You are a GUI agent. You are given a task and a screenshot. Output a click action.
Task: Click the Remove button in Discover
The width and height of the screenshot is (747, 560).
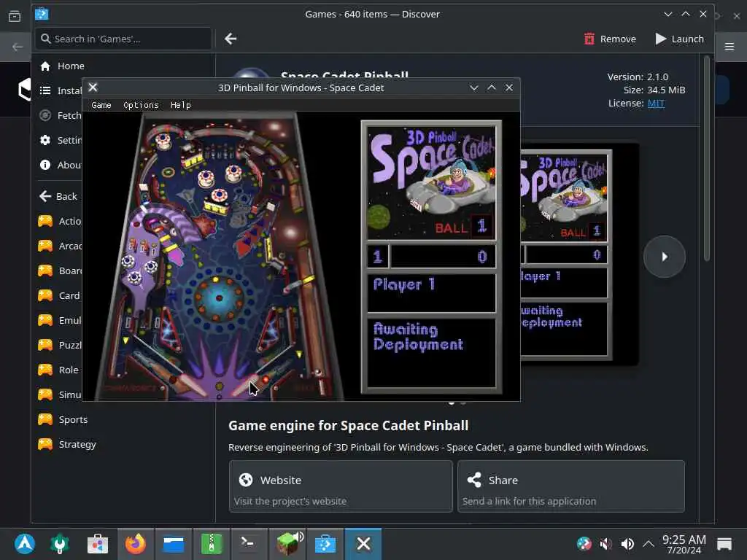[610, 39]
